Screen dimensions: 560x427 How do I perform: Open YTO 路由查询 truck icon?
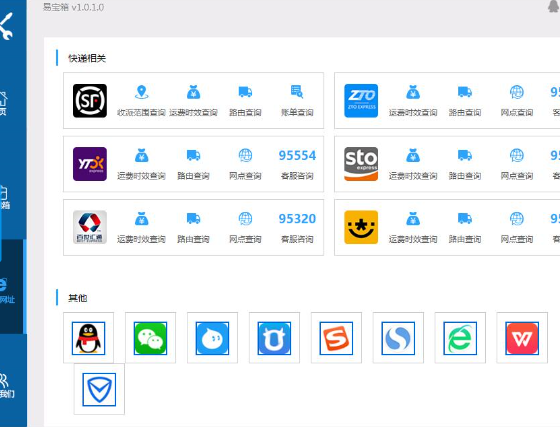click(194, 155)
